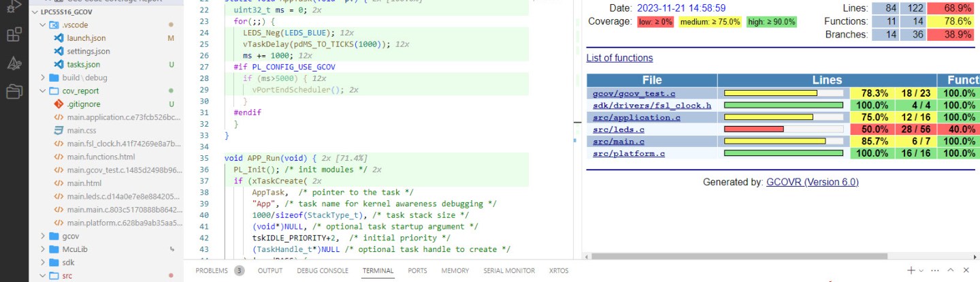Expand the build\debug folder
Image resolution: width=980 pixels, height=282 pixels.
43,78
